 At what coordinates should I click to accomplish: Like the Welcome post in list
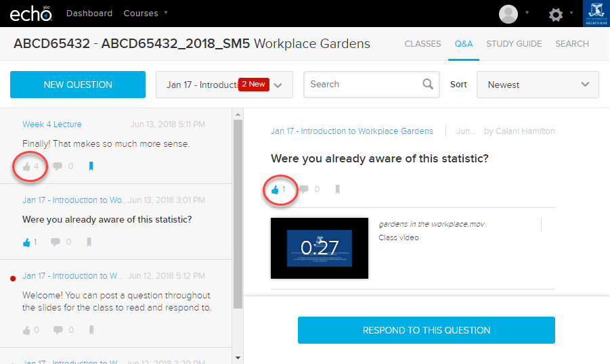(26, 330)
